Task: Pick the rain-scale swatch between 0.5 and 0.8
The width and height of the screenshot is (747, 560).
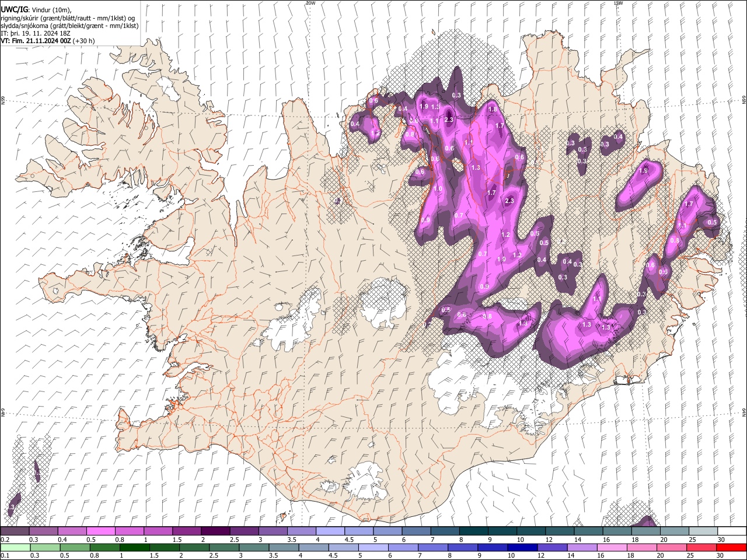Action: click(x=75, y=547)
